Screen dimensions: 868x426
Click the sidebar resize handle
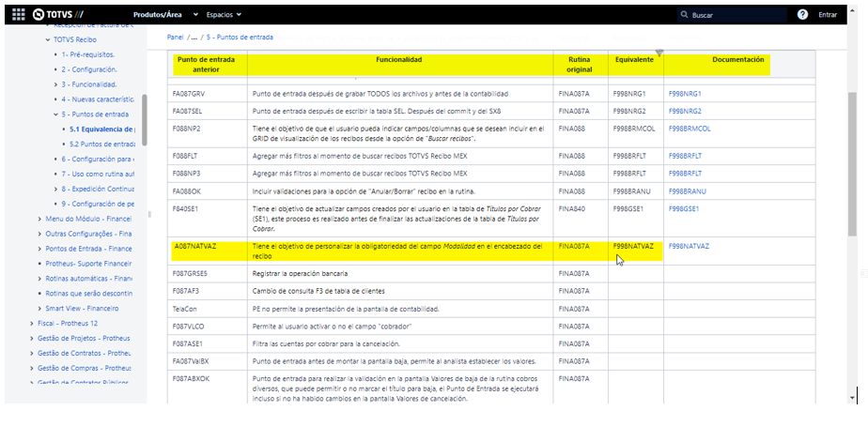(148, 214)
